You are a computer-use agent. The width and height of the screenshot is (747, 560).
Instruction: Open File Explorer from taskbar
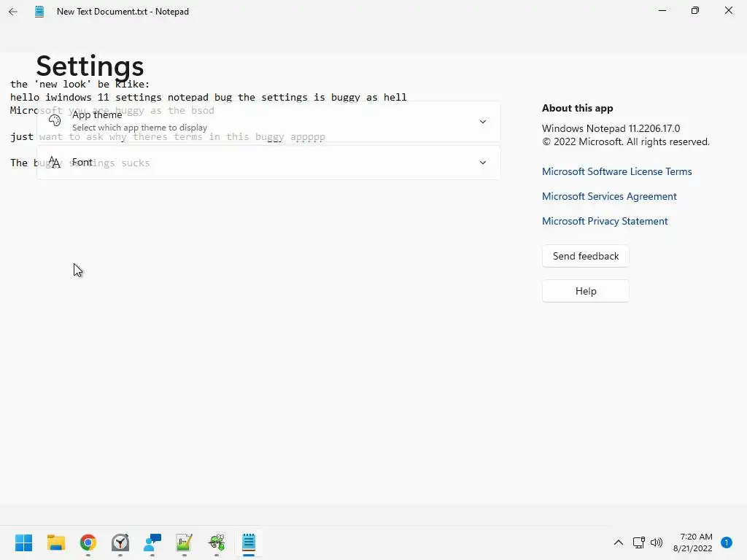[56, 542]
